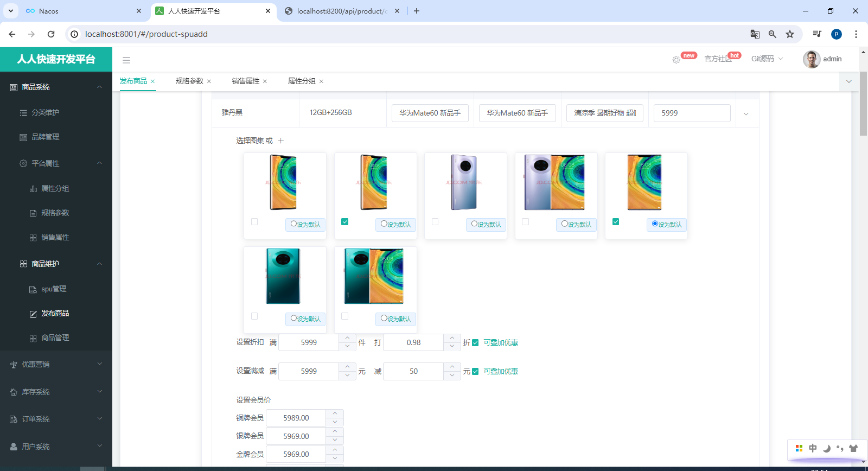Click the 订单系统 icon
The image size is (868, 471).
tap(14, 419)
